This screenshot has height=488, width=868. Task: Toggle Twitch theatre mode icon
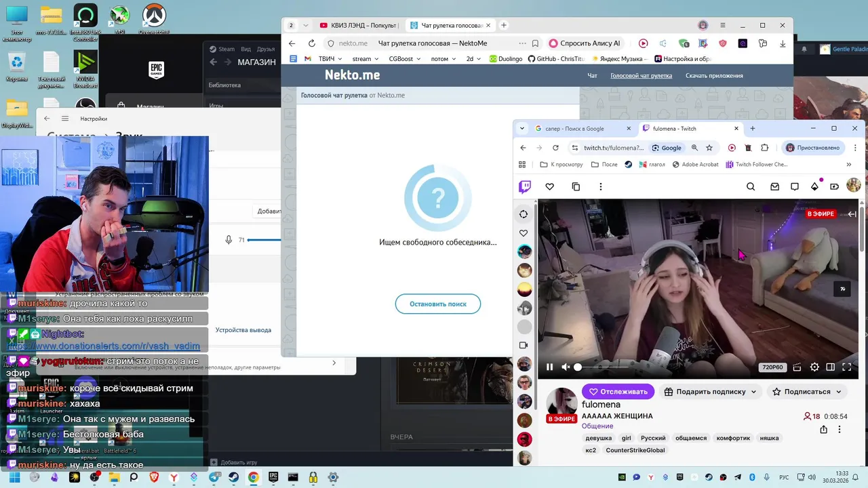point(831,367)
